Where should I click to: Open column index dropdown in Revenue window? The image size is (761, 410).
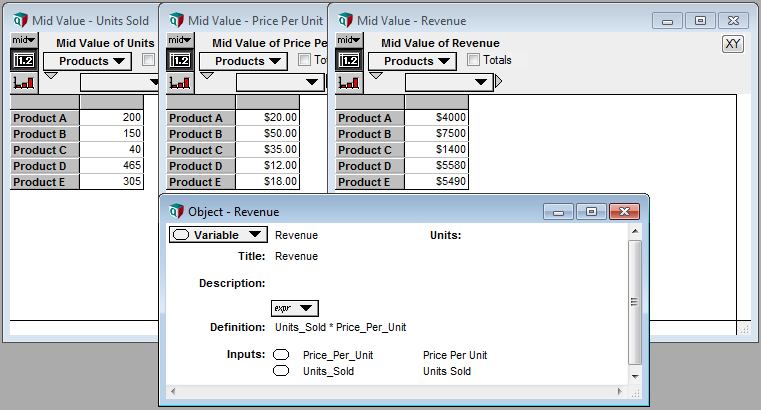449,82
